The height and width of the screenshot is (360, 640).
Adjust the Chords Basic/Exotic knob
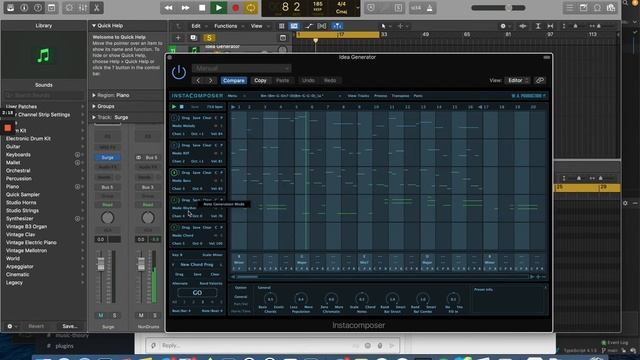(270, 300)
